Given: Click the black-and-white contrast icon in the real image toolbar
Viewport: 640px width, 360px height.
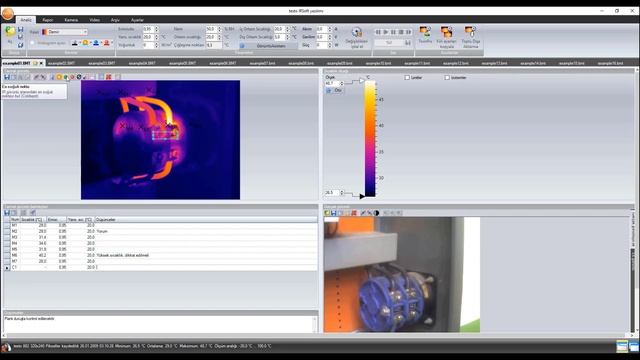Looking at the screenshot, I should [376, 213].
